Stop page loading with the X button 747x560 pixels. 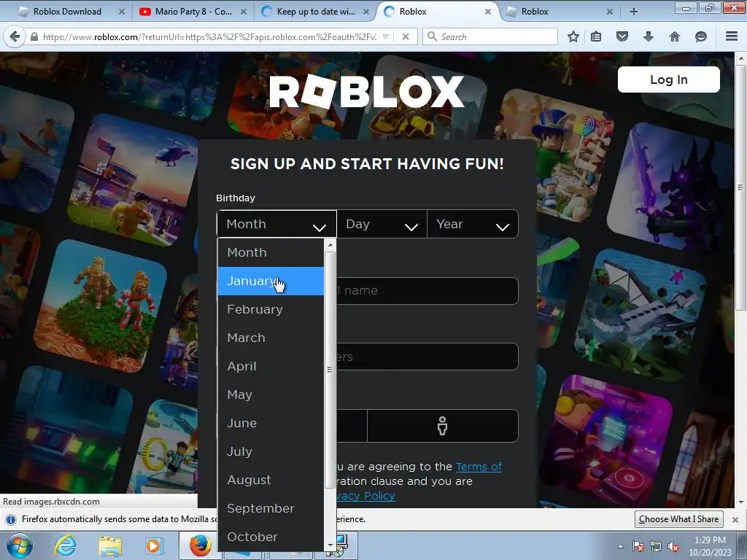pos(406,36)
